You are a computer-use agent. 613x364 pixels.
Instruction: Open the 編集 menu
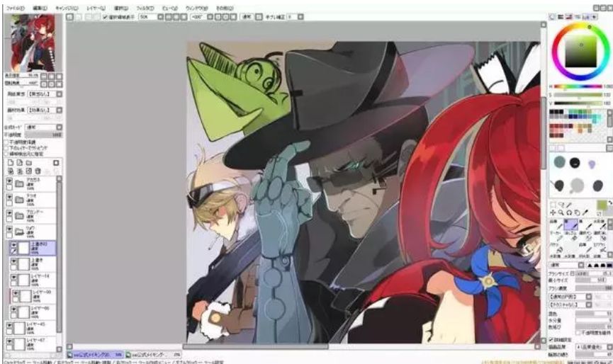point(40,8)
